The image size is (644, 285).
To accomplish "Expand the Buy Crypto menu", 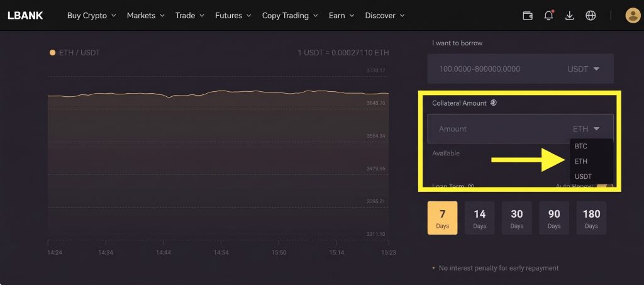I will pos(92,16).
